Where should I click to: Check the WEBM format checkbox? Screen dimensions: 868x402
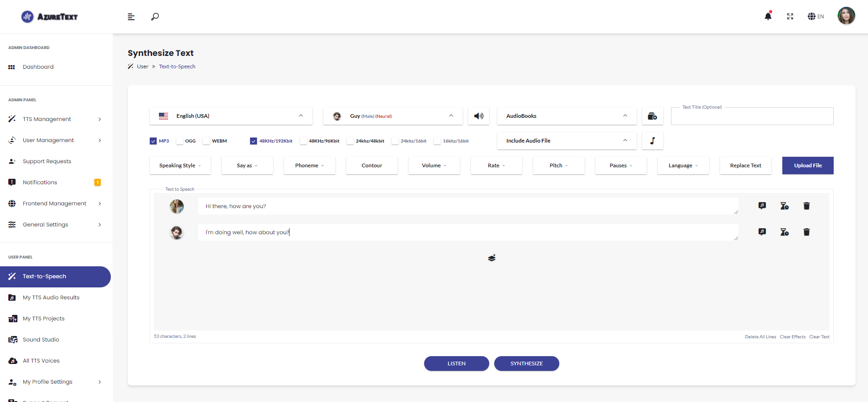[207, 141]
